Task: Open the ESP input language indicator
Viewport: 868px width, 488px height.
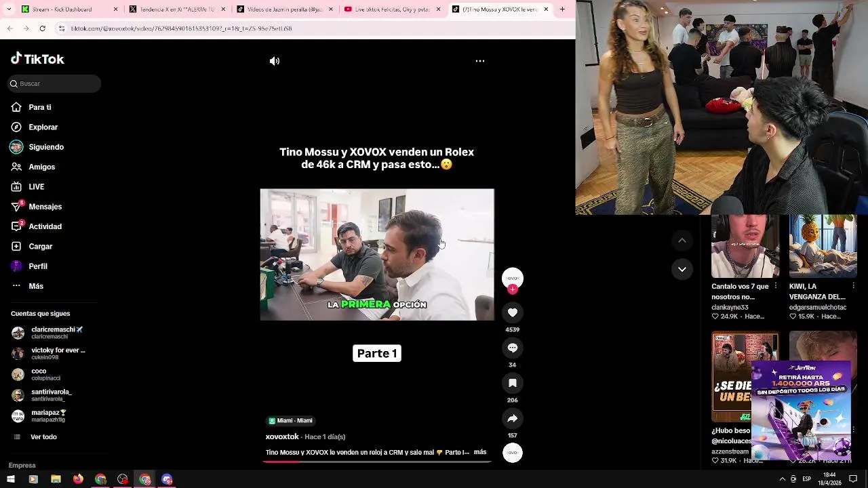Action: (806, 479)
